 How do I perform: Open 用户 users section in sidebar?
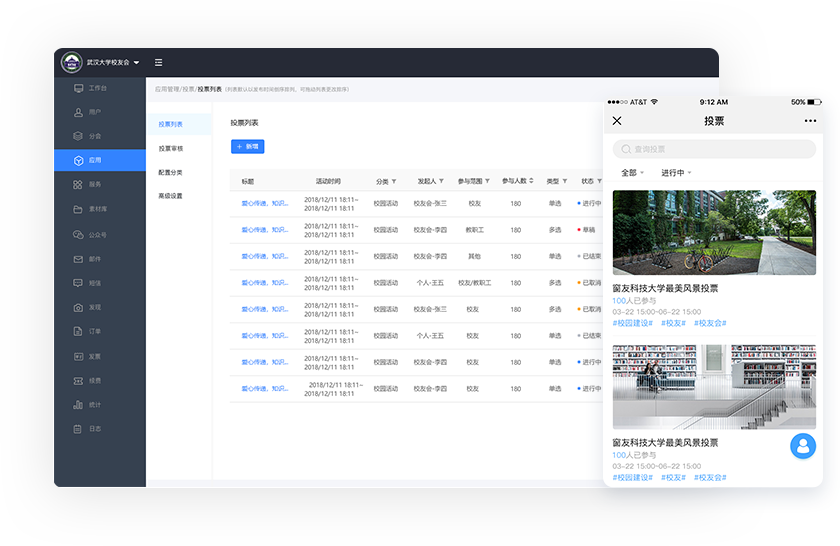(x=94, y=112)
